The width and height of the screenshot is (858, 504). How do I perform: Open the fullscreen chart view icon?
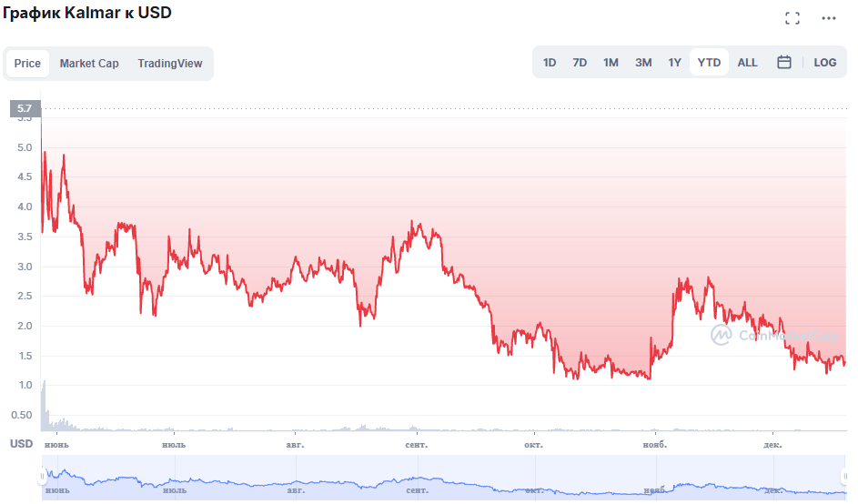[792, 18]
